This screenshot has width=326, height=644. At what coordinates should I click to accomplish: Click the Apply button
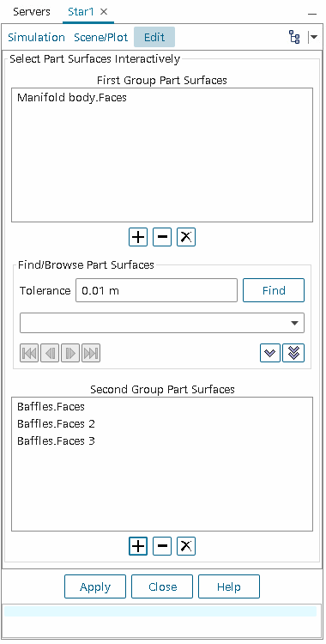[x=95, y=587]
